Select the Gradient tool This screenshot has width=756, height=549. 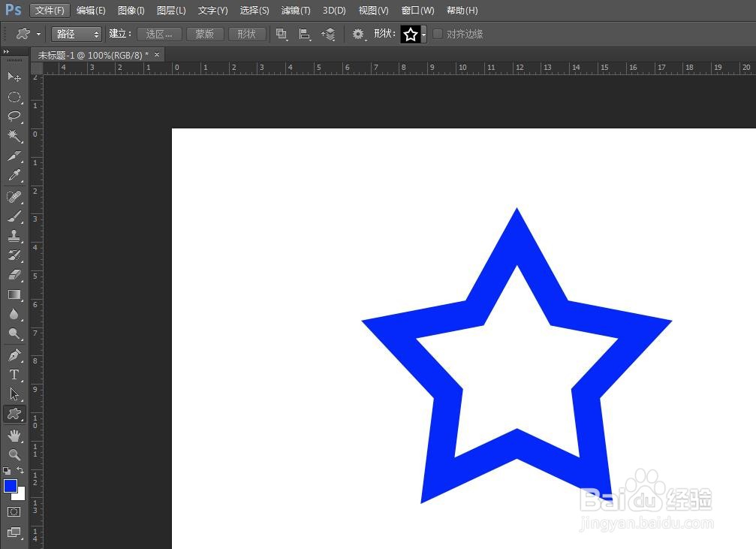coord(14,294)
